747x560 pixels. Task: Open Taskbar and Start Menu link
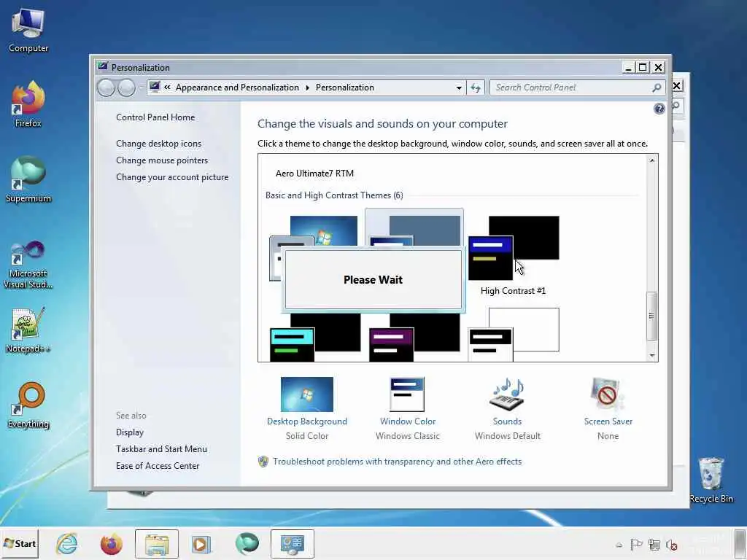tap(161, 449)
